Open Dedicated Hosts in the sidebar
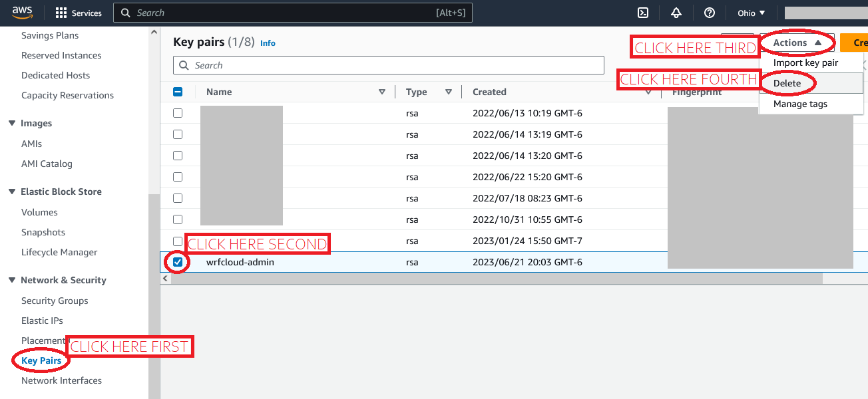Viewport: 868px width, 399px height. click(55, 75)
